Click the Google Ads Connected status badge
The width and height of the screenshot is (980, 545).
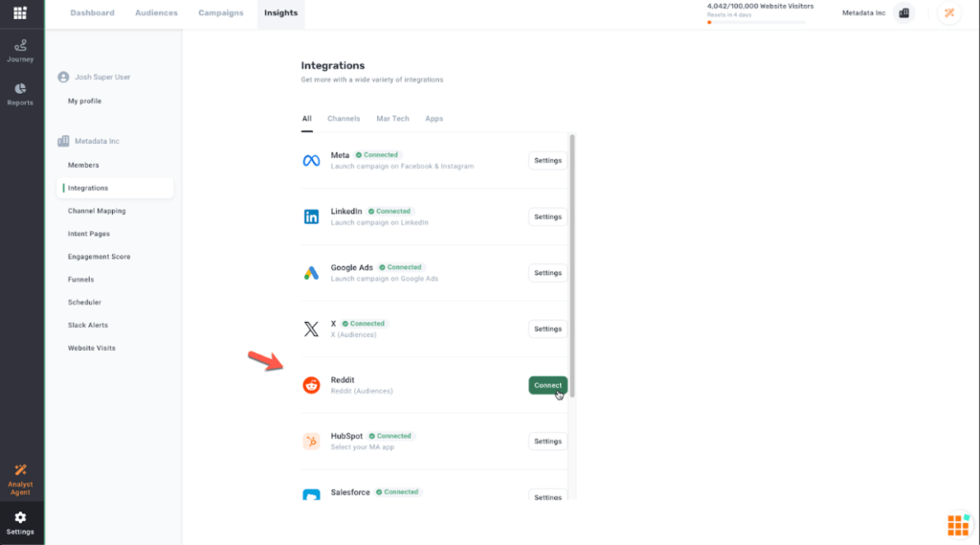(x=401, y=267)
